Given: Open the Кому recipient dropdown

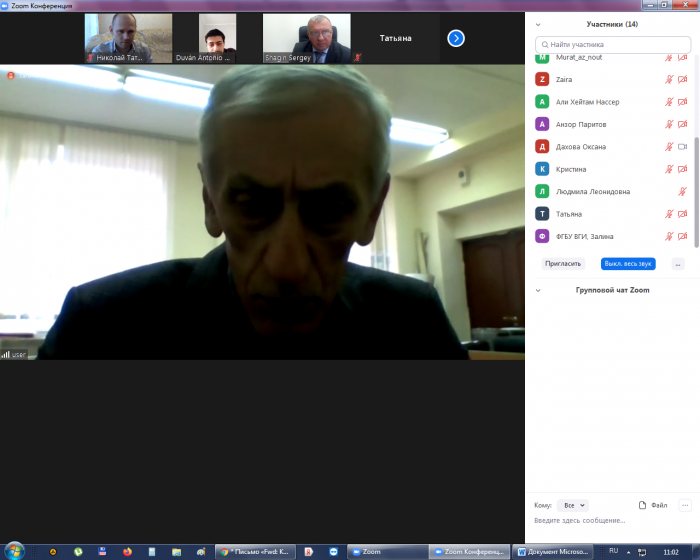Looking at the screenshot, I should 574,505.
